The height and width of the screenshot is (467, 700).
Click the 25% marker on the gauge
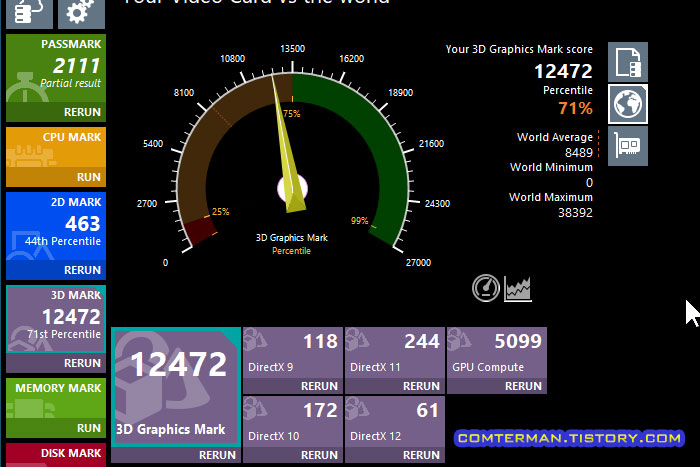(x=221, y=211)
